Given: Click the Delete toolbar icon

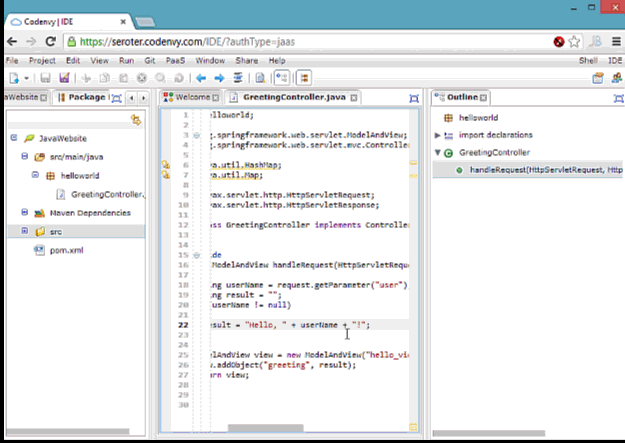Looking at the screenshot, I should [x=142, y=78].
